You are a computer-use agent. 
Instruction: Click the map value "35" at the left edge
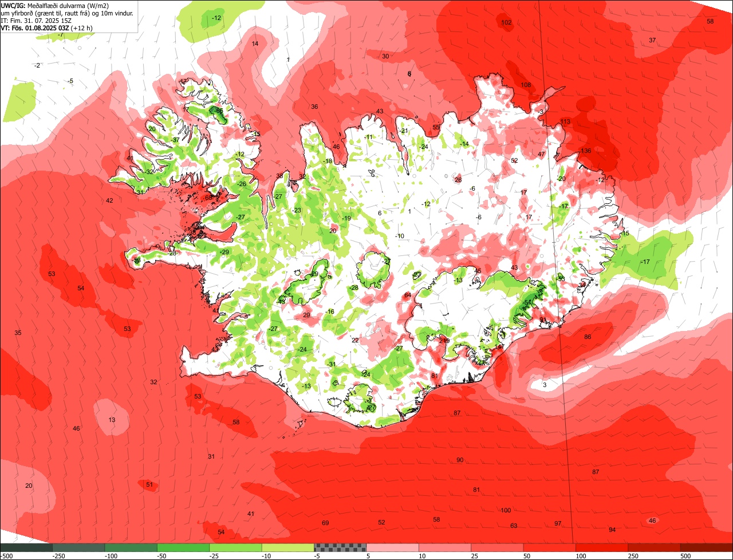pos(18,333)
